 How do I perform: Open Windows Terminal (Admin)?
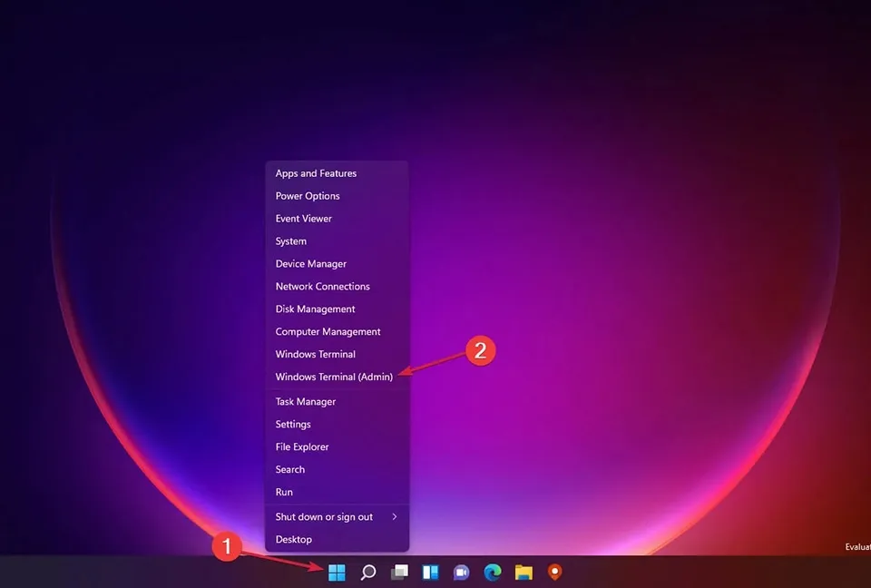[336, 377]
